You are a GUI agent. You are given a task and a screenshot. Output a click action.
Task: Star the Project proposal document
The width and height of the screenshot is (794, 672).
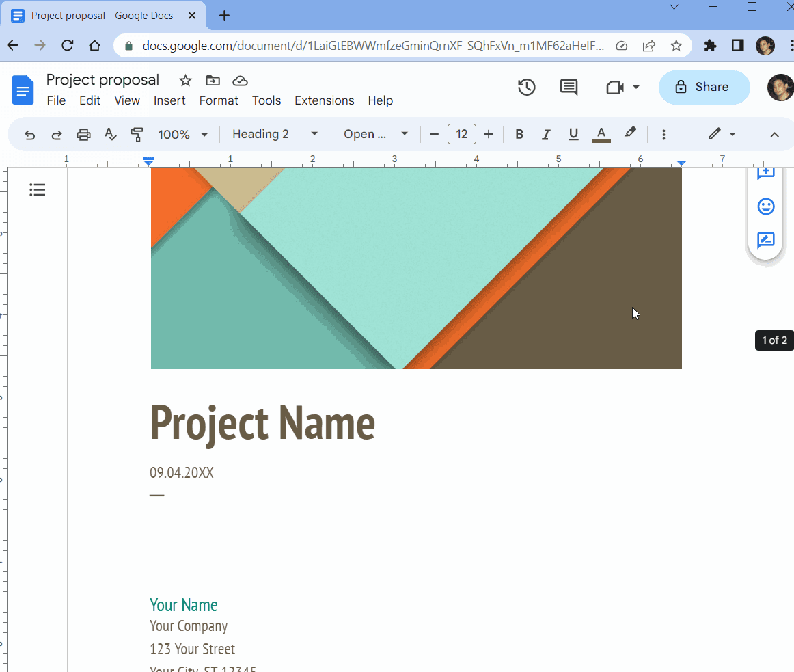184,80
